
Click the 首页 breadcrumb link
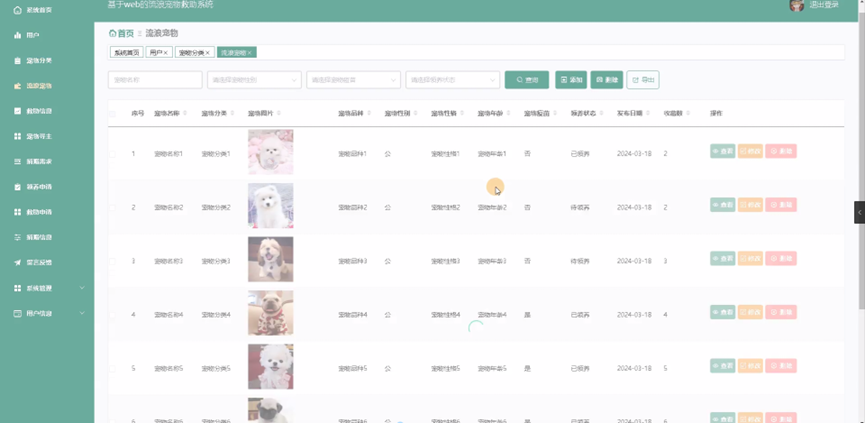(126, 33)
